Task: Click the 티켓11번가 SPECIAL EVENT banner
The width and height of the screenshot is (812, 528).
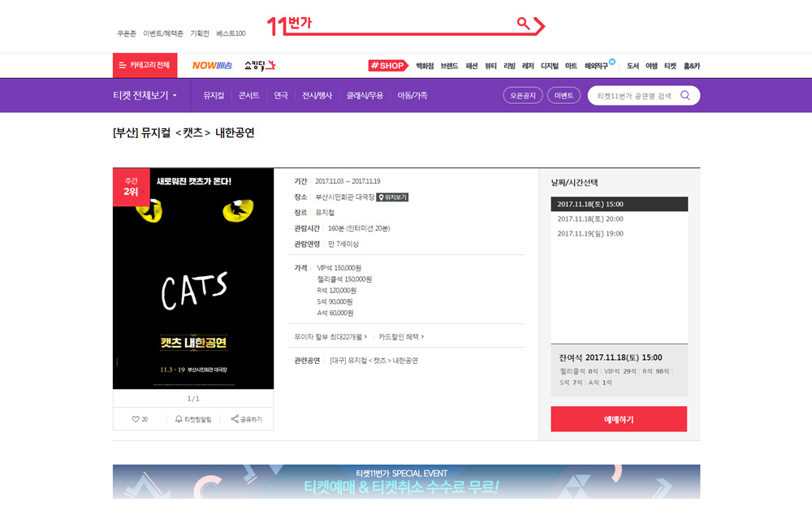Action: pos(407,482)
